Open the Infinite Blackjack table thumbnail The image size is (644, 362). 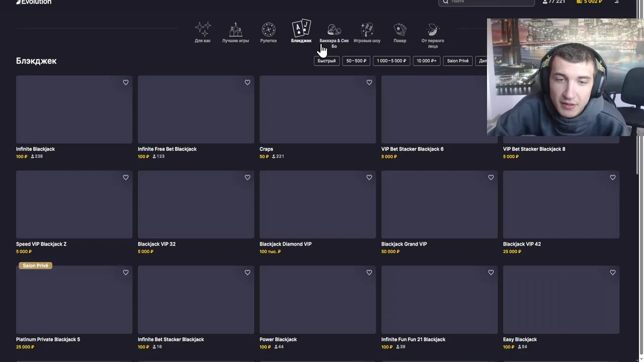(74, 110)
